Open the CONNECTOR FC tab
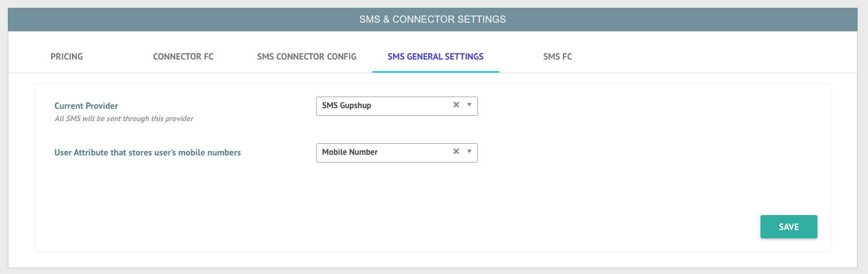 (183, 56)
